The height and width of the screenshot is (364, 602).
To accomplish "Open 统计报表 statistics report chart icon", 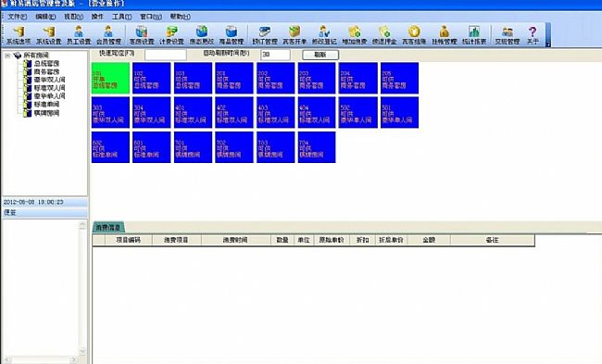I will point(474,35).
